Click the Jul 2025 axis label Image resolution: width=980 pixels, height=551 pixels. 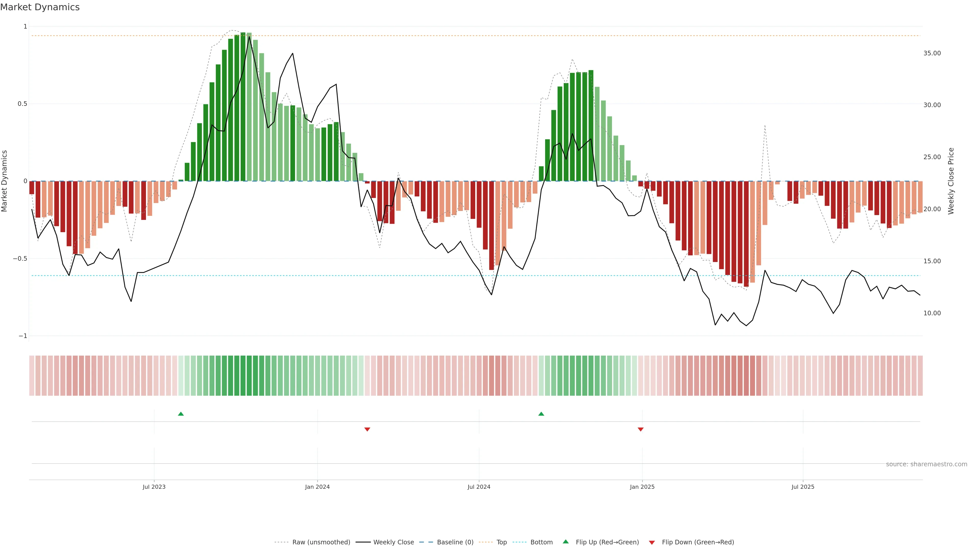803,487
